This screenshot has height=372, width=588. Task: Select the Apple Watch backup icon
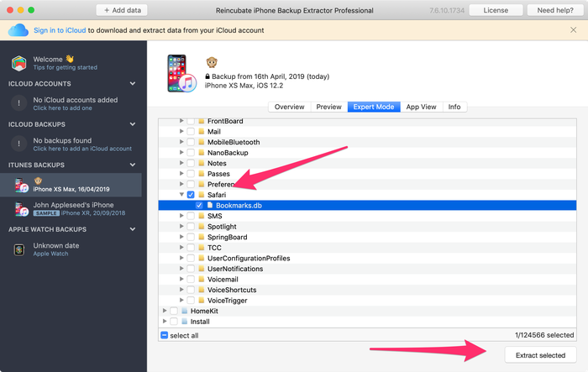coord(19,249)
